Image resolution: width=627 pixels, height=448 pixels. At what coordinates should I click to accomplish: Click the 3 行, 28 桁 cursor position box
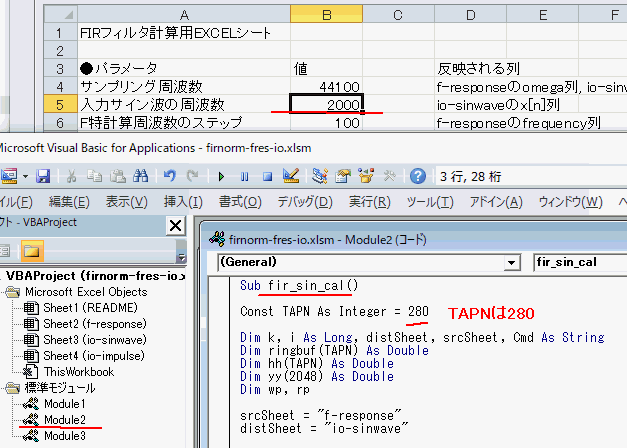click(x=531, y=176)
